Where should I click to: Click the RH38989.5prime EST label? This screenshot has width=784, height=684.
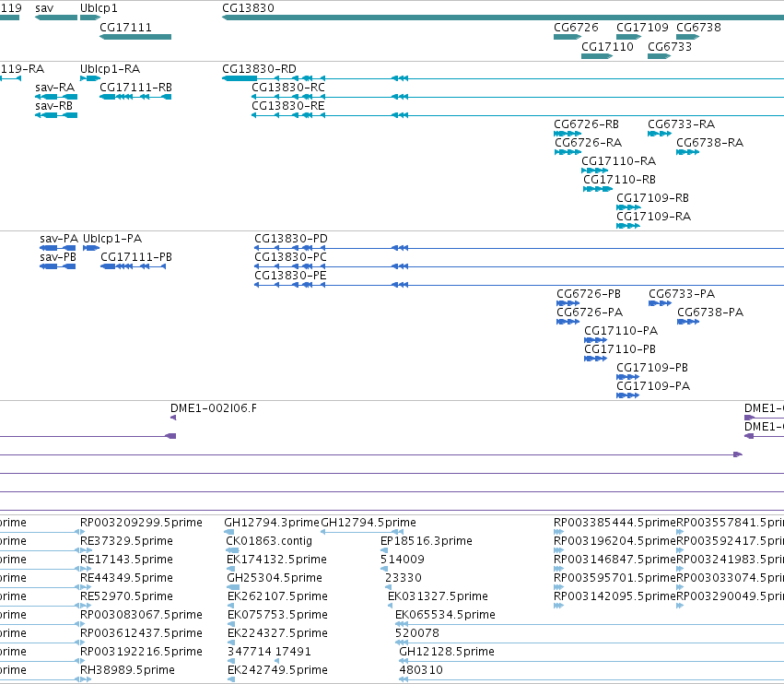127,670
